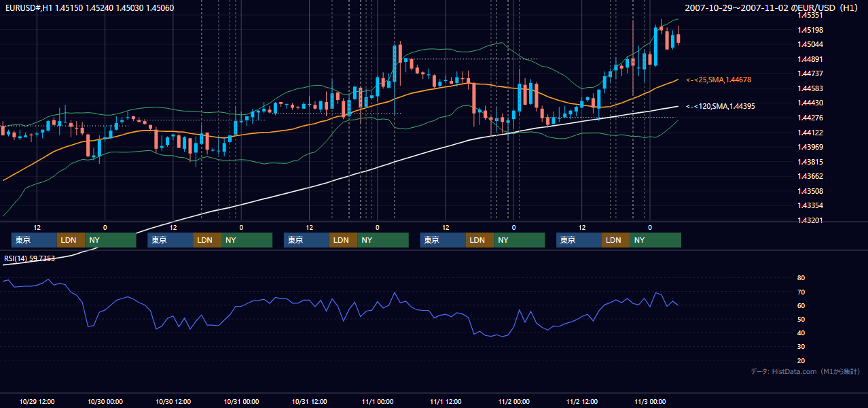The image size is (868, 408).
Task: Click RSI scale level 80
Action: [x=801, y=278]
